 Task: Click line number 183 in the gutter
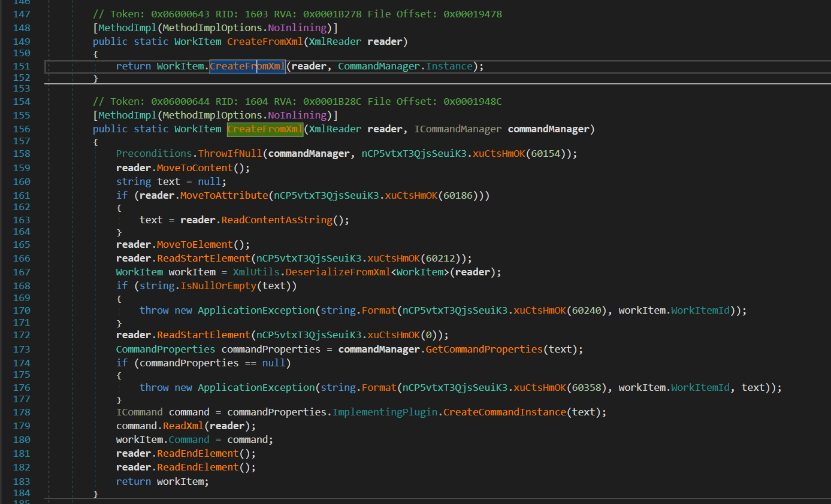tap(21, 481)
